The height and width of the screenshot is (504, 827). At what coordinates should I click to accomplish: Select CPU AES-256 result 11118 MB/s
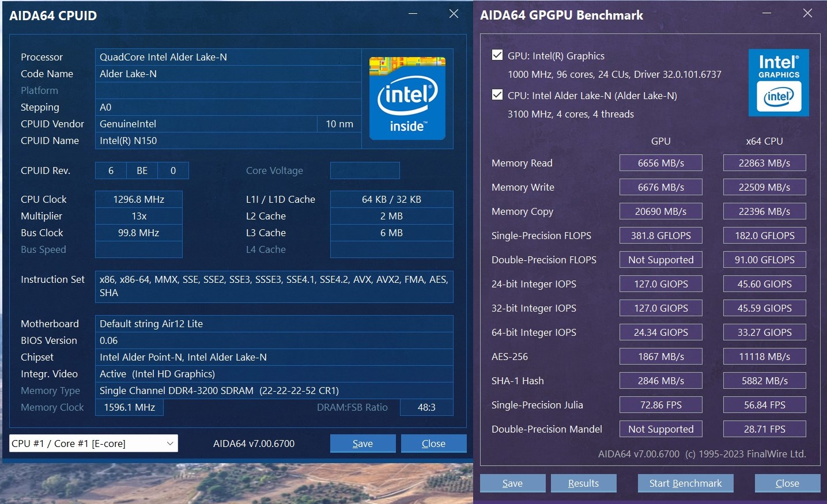tap(765, 357)
